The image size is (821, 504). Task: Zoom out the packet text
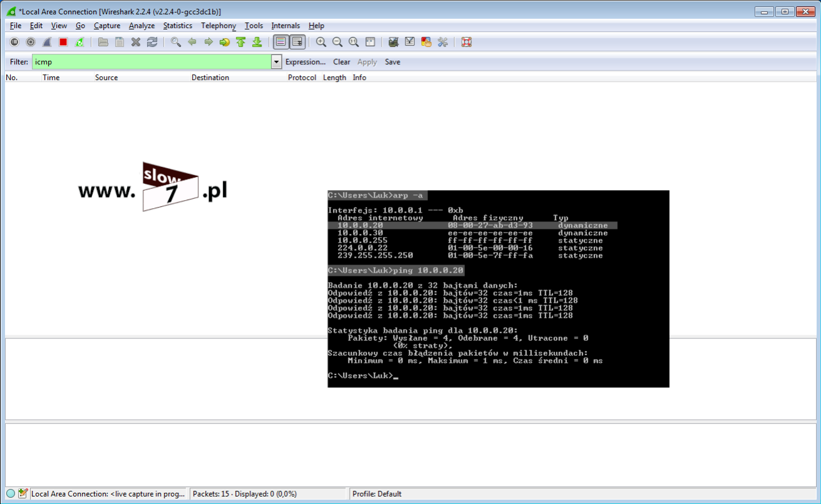pyautogui.click(x=337, y=42)
